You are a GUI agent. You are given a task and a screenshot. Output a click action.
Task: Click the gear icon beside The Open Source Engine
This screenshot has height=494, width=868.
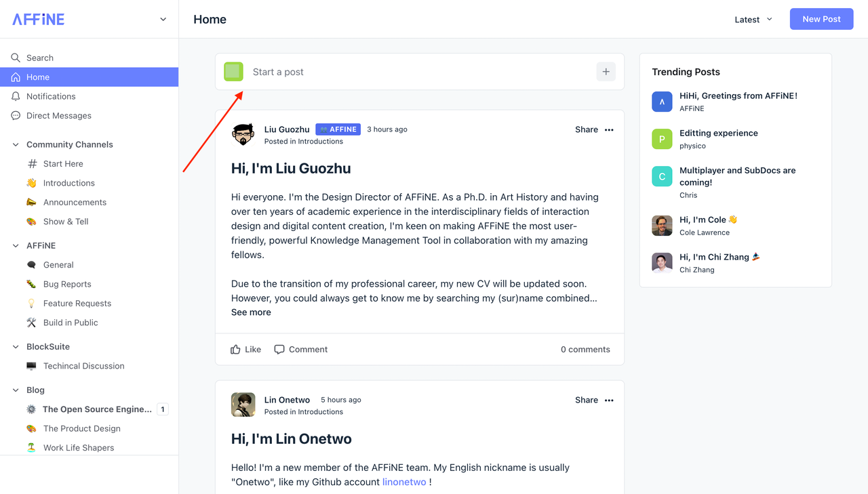pos(31,409)
